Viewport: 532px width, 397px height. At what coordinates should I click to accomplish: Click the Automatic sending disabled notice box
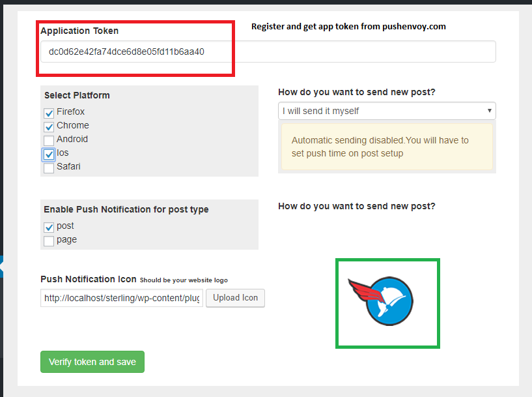[x=387, y=147]
